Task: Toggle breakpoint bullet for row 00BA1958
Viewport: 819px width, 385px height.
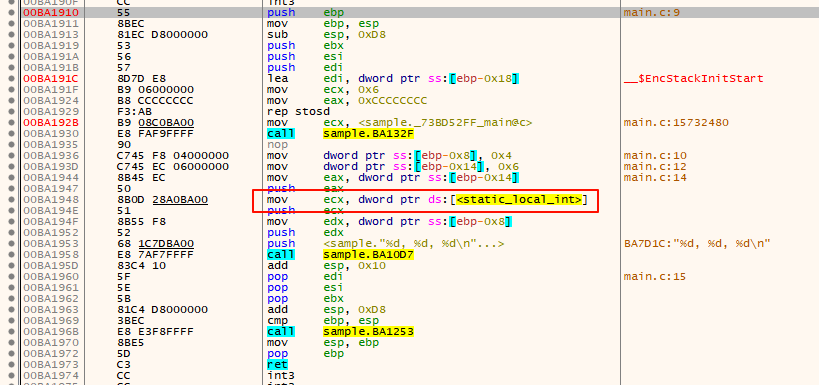Action: [11, 254]
